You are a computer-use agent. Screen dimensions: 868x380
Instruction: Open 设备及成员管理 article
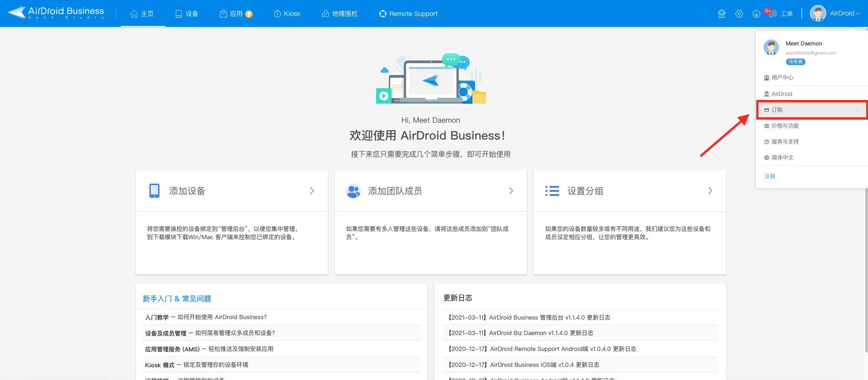tap(210, 333)
